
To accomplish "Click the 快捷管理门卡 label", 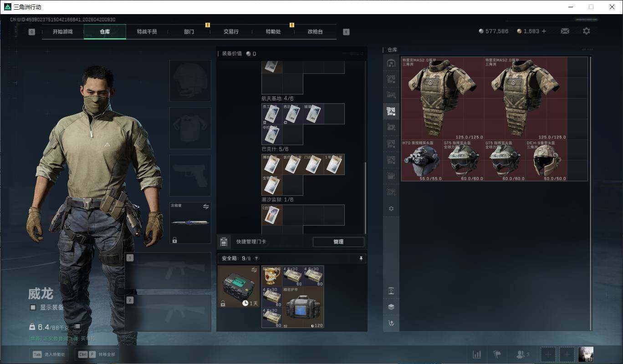I will pos(251,242).
